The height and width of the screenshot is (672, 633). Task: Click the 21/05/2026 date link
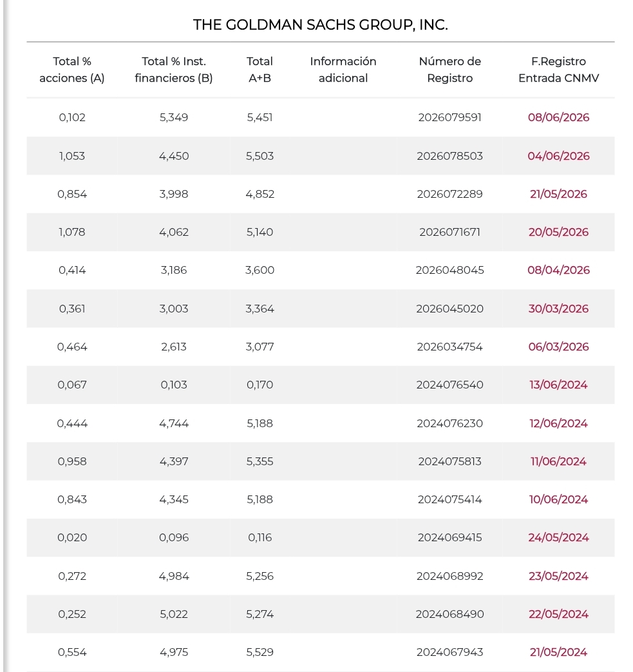click(x=558, y=194)
